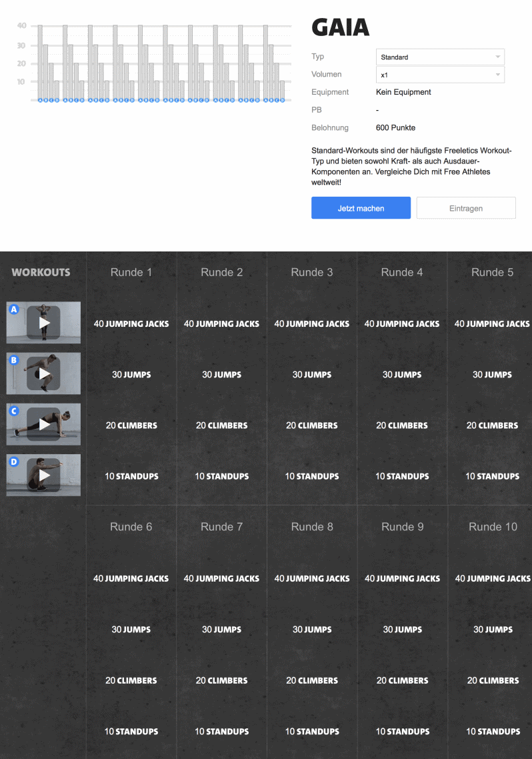Play the Standups exercise video D

(x=43, y=475)
